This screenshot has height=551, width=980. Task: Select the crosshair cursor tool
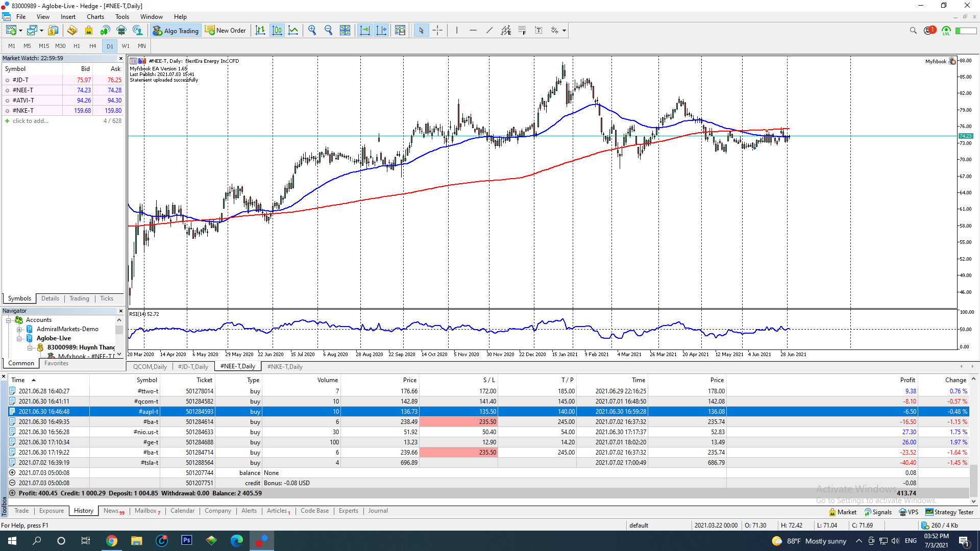click(x=437, y=31)
